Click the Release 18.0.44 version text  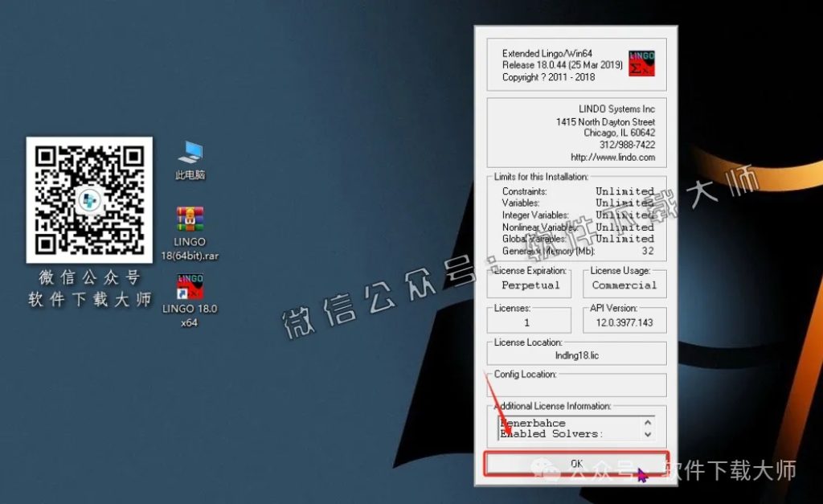[x=562, y=65]
